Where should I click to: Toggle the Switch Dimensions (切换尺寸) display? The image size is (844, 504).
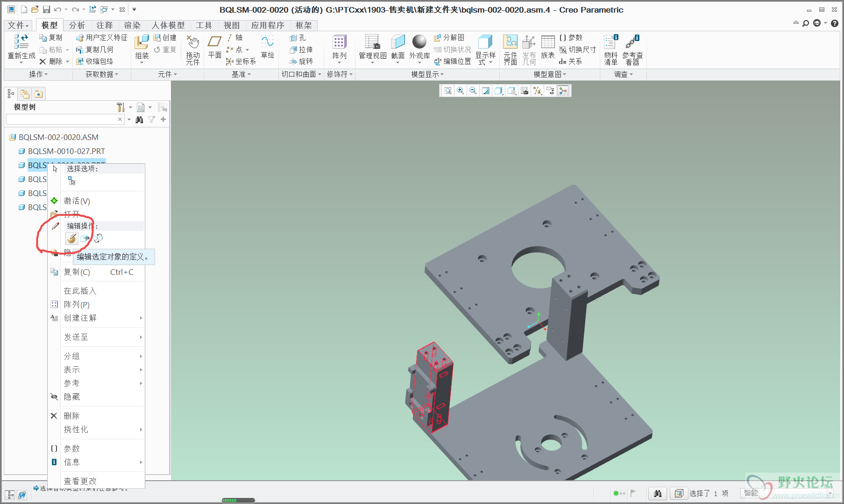pyautogui.click(x=577, y=49)
